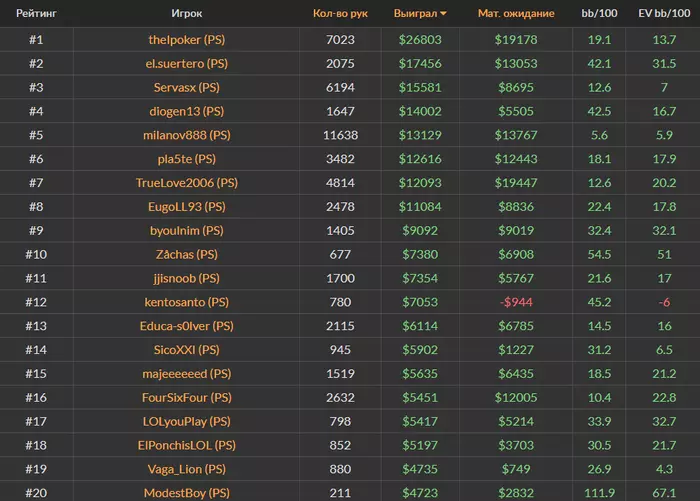Screen dimensions: 700x501
Task: Click the EV bb/100 column header
Action: coord(664,14)
